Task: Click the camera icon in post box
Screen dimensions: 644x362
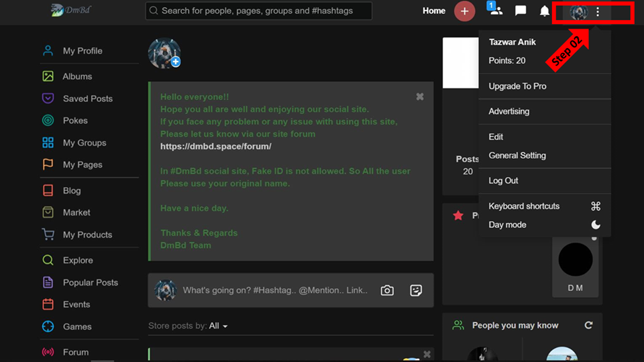Action: pyautogui.click(x=387, y=290)
